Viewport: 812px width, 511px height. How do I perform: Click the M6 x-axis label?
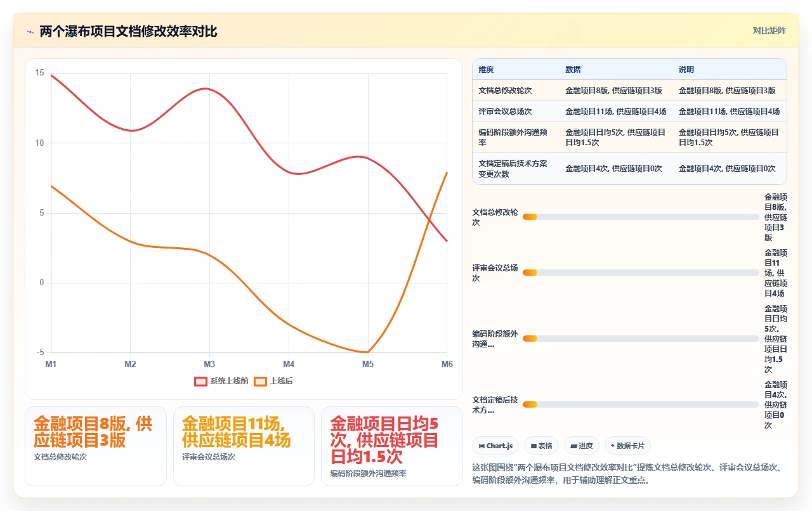coord(447,364)
